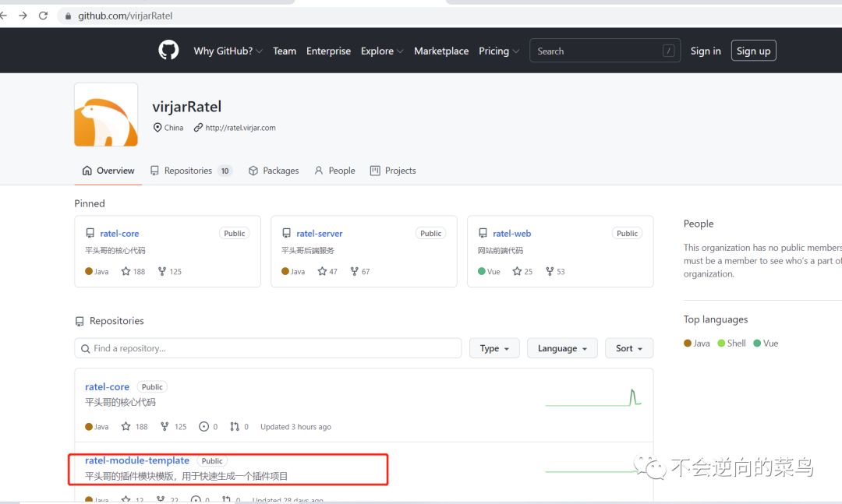Click 'Updated 3 hours ago' text
Viewport: 842px width, 504px height.
[296, 427]
